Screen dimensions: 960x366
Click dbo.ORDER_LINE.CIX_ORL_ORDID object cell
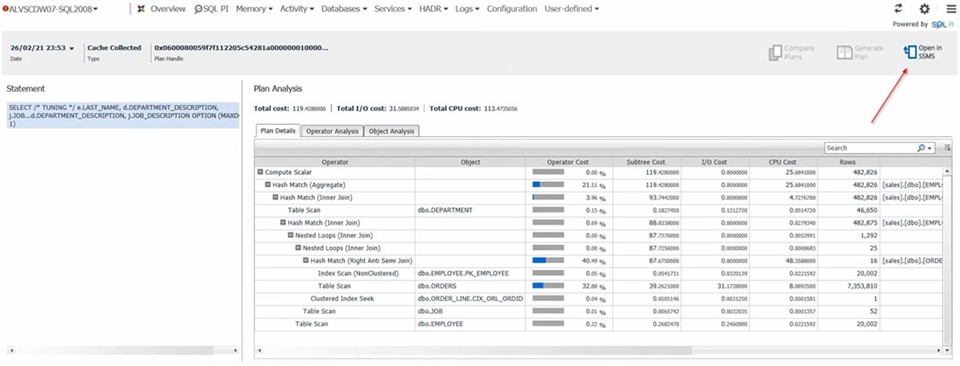[470, 299]
